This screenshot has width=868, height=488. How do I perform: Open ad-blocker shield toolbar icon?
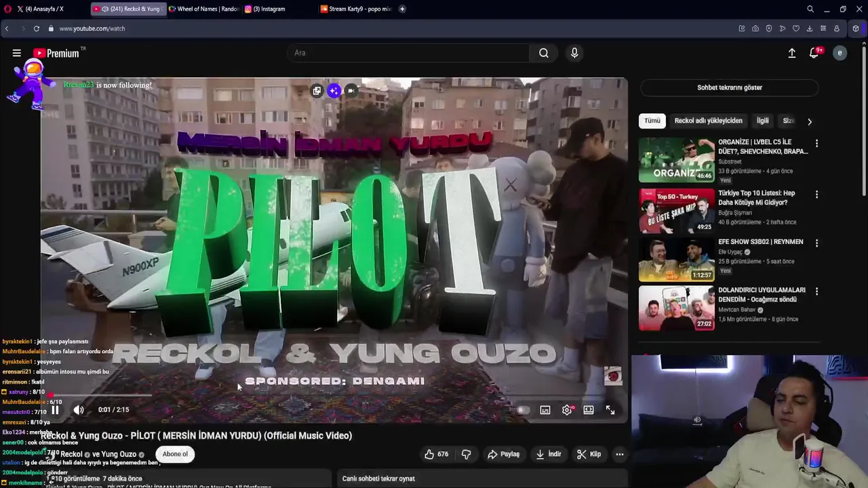click(x=769, y=28)
